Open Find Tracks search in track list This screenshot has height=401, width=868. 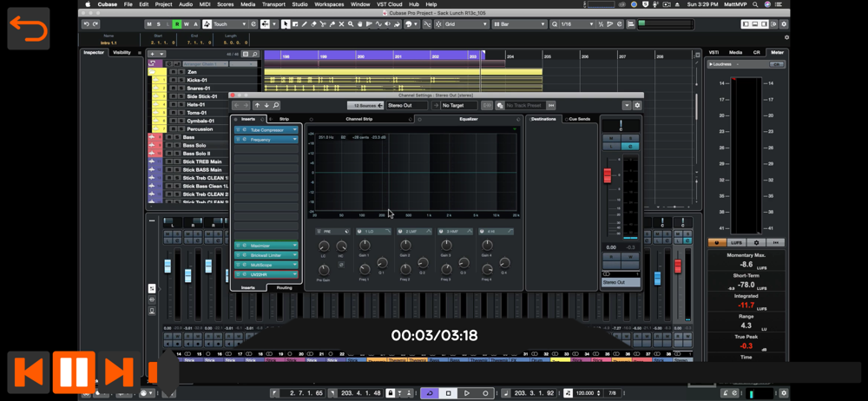coord(254,54)
